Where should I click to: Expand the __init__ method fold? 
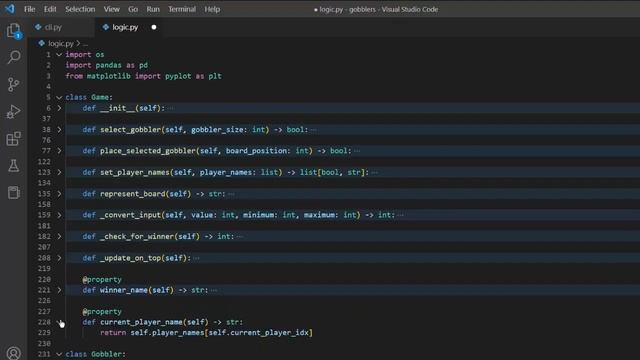click(x=59, y=108)
